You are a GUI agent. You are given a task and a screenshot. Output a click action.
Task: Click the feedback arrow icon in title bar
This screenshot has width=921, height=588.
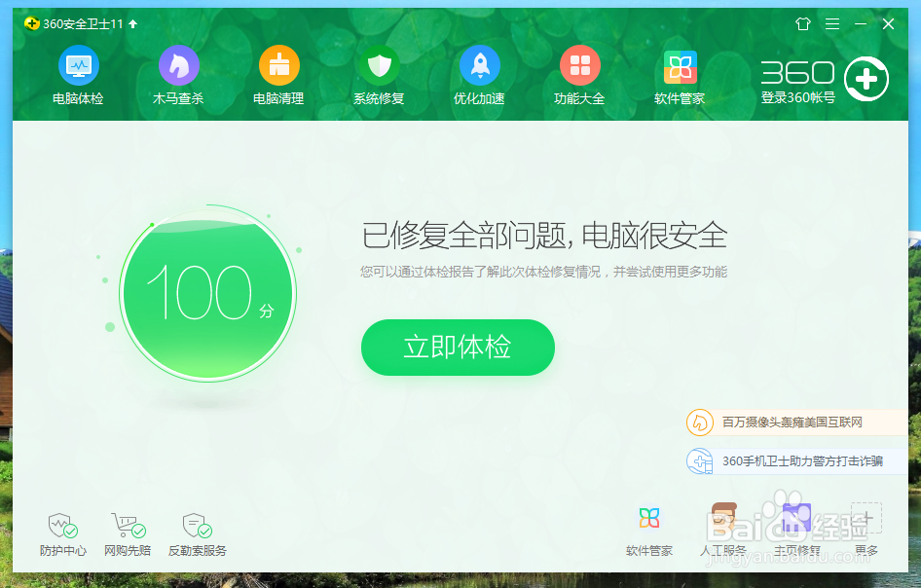coord(802,24)
